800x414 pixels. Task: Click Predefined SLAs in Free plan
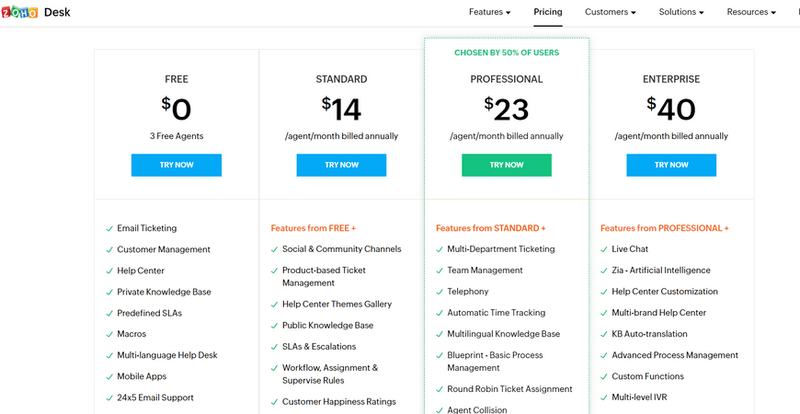(x=149, y=313)
